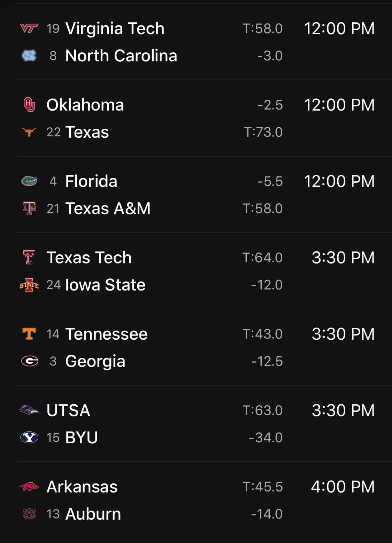Tap the North Carolina team logo
This screenshot has height=543, width=392.
tap(29, 55)
